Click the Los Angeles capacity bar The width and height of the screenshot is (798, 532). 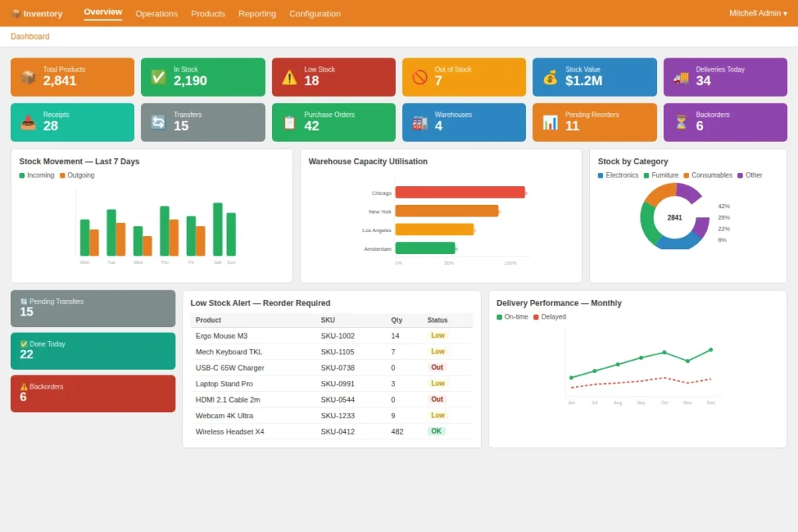coord(435,229)
